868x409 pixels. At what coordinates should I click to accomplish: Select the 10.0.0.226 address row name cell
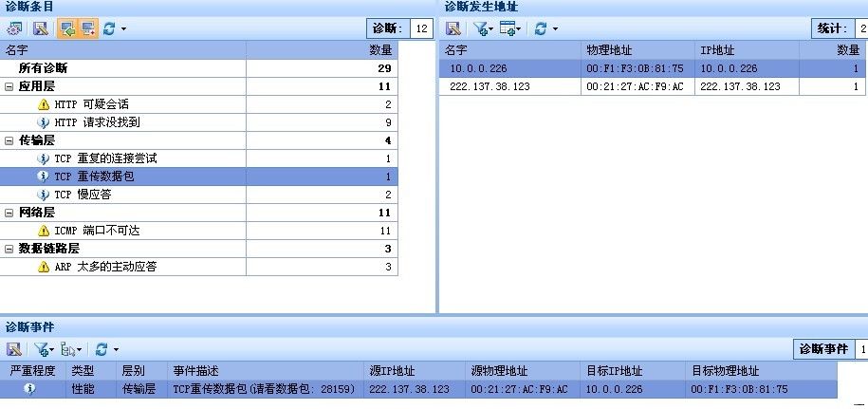[x=509, y=68]
